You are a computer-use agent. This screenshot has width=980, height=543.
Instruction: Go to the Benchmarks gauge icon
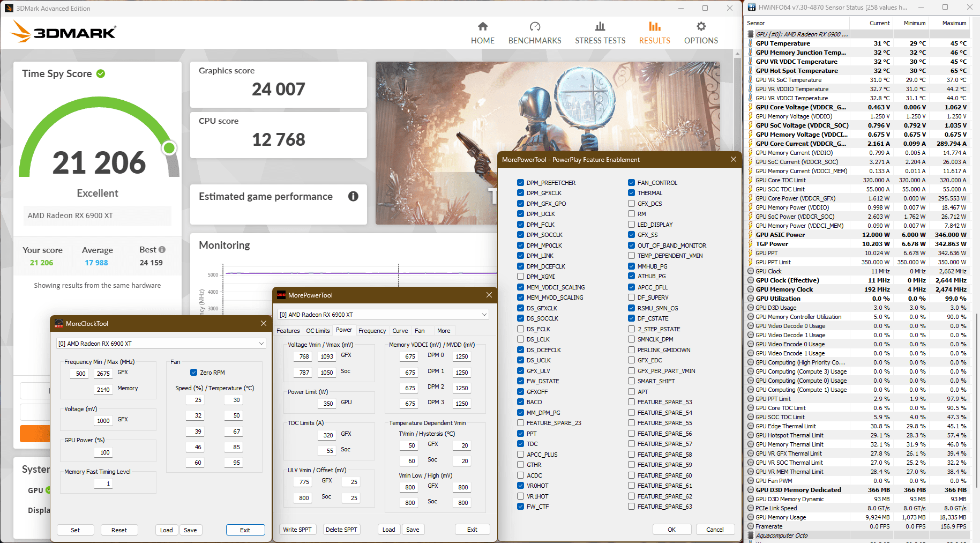click(535, 27)
